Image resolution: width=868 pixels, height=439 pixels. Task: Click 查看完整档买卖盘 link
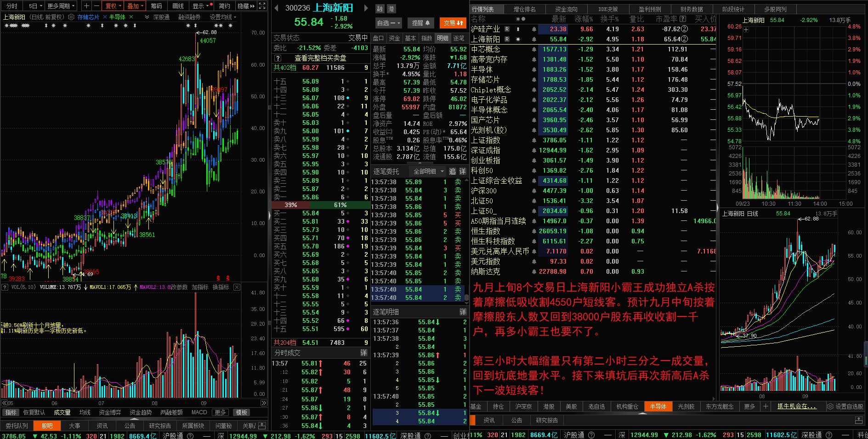pos(320,58)
